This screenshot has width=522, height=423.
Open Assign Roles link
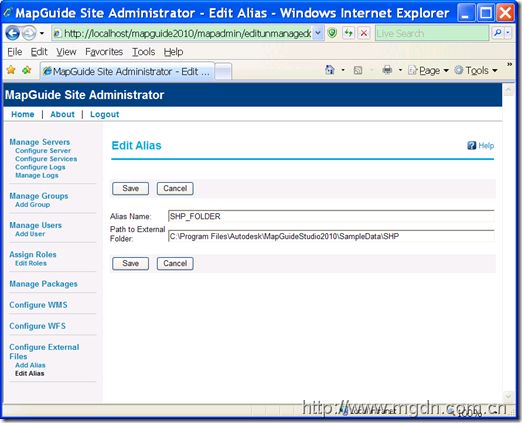pyautogui.click(x=33, y=255)
